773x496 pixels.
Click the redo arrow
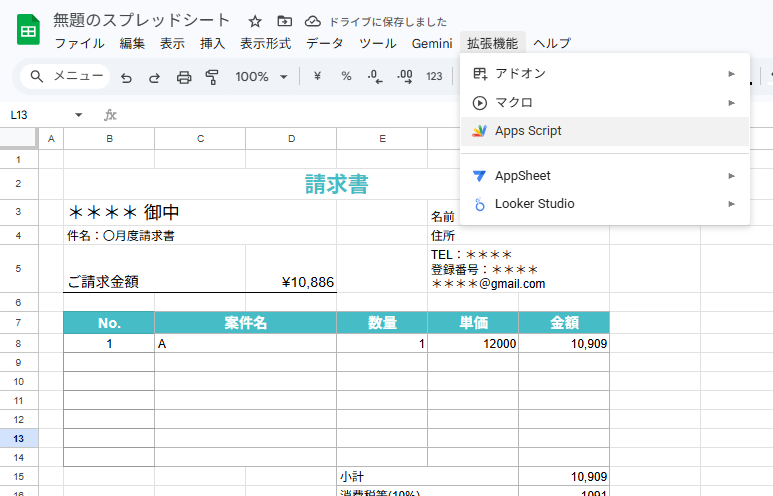tap(154, 77)
